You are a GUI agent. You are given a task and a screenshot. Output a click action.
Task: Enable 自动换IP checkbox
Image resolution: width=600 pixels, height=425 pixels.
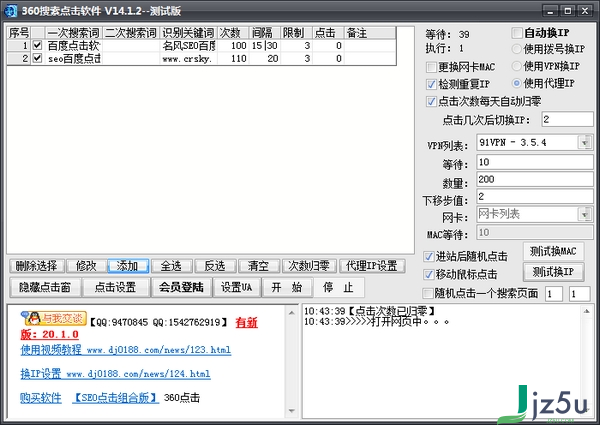tap(517, 33)
